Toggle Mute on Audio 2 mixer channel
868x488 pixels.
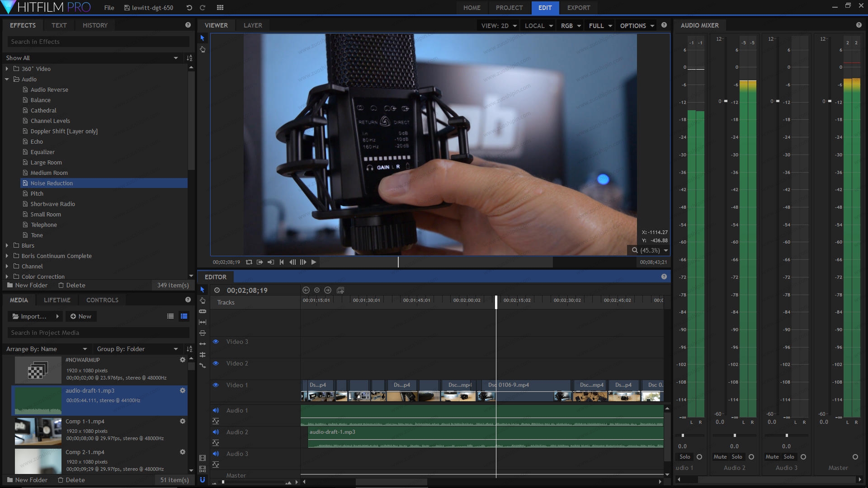pos(720,457)
